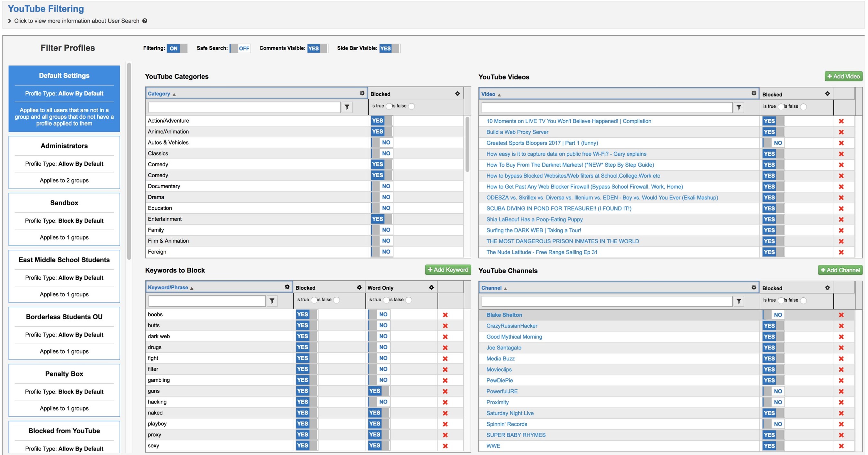Screen dimensions: 868x455
Task: Remove the 'boobs' keyword with its red X
Action: pos(445,315)
